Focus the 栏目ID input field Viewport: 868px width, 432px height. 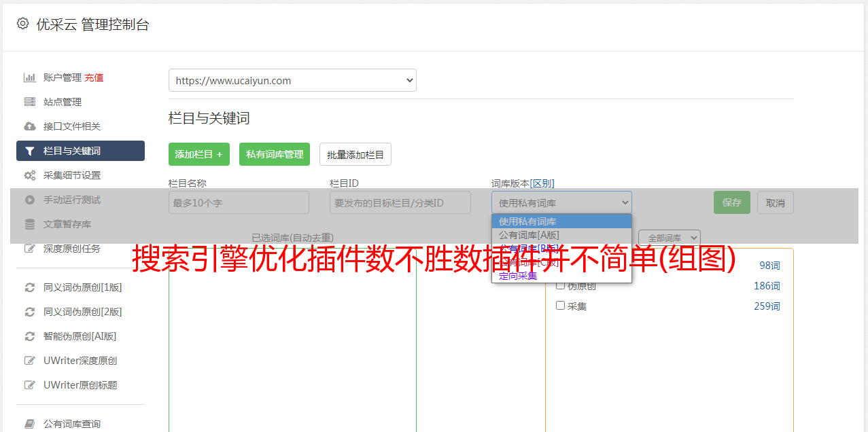click(x=400, y=202)
